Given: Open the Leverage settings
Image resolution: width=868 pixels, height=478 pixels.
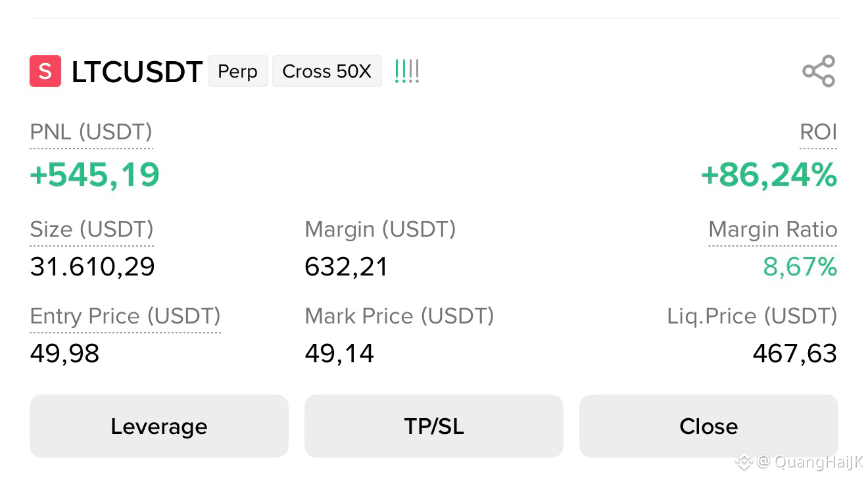Looking at the screenshot, I should (x=159, y=426).
